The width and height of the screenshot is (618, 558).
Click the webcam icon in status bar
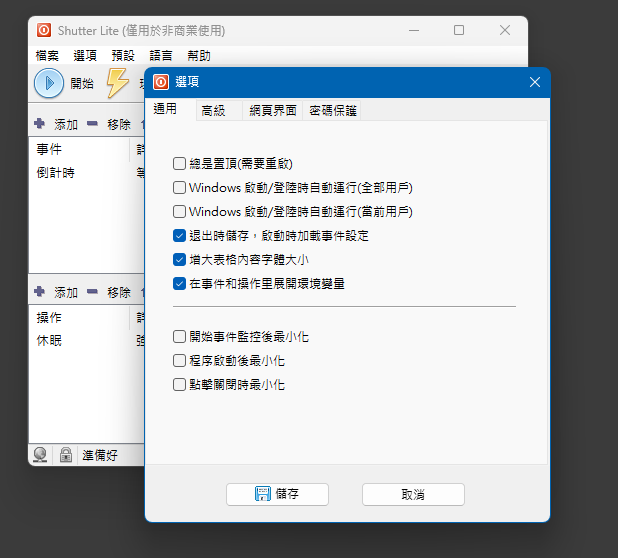click(41, 455)
